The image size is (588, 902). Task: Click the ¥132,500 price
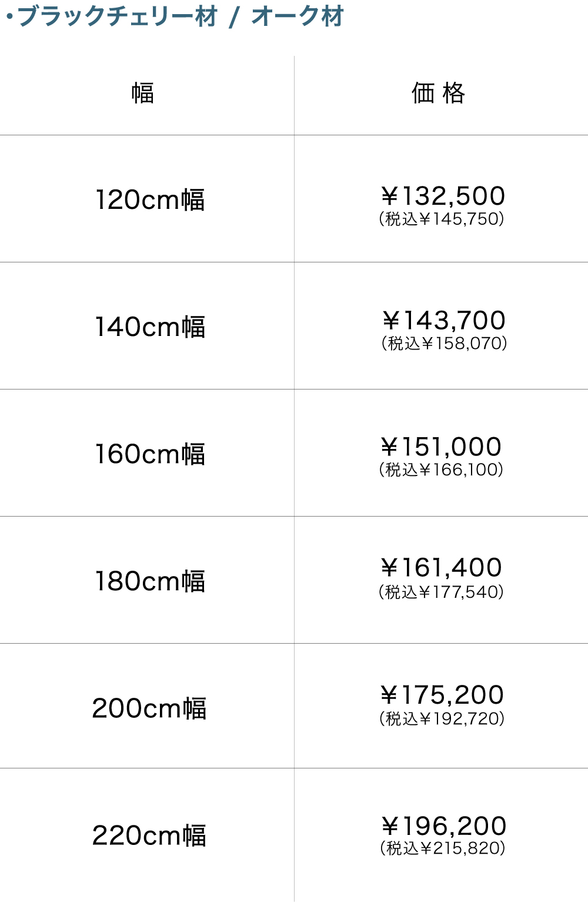(443, 196)
